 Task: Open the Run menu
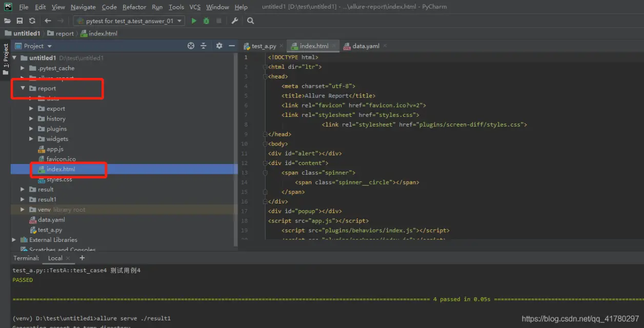coord(157,7)
